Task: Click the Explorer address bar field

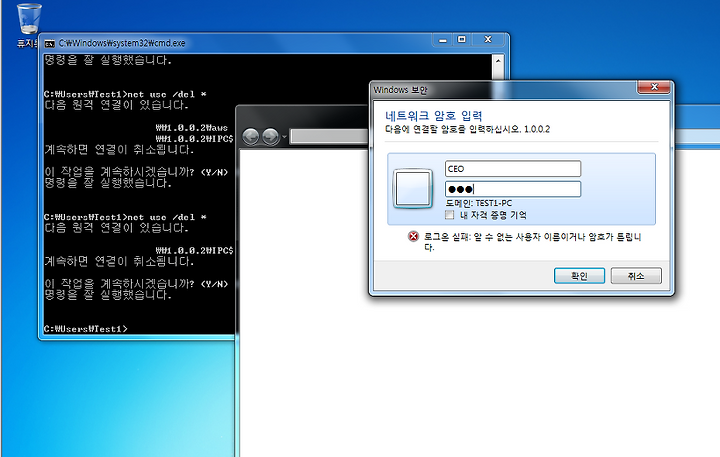Action: coord(329,136)
